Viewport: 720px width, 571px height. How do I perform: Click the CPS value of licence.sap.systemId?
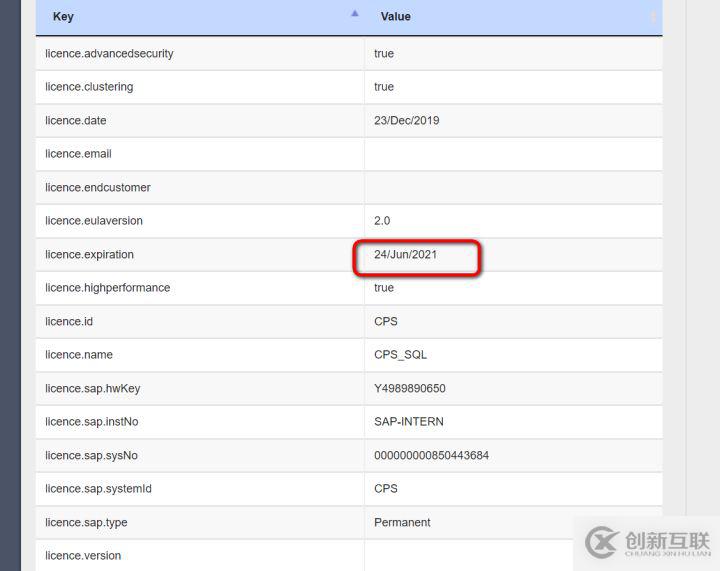pos(386,489)
